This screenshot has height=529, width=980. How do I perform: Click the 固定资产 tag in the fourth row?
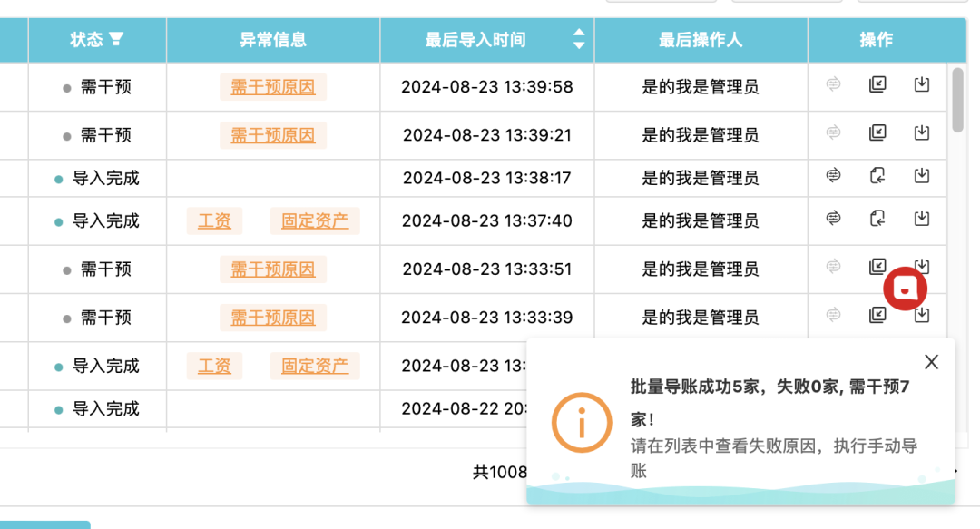pyautogui.click(x=315, y=220)
